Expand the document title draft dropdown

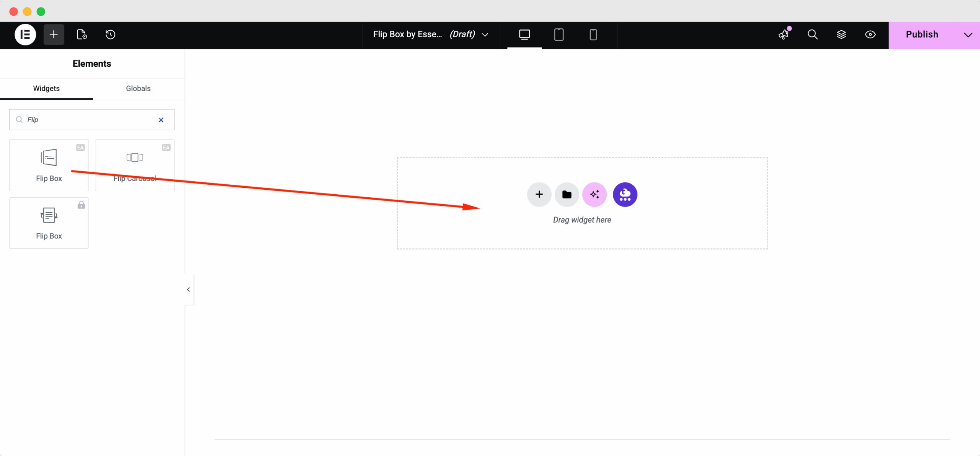pyautogui.click(x=485, y=35)
